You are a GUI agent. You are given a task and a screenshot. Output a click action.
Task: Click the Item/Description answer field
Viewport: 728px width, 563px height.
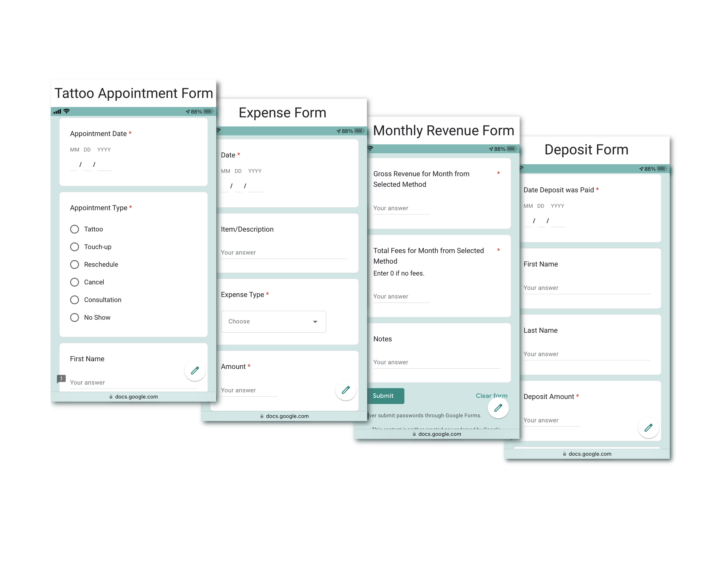(284, 253)
